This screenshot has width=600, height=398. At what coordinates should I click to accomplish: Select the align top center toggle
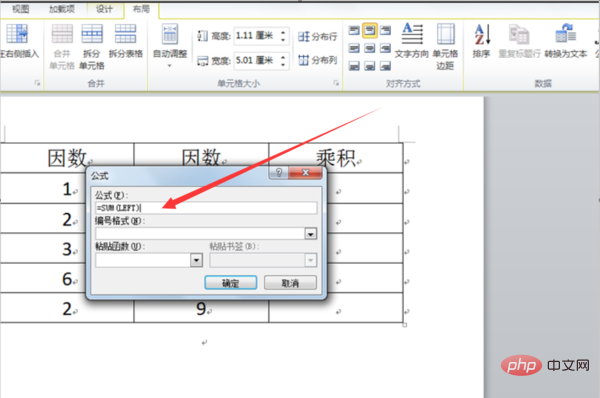coord(370,30)
